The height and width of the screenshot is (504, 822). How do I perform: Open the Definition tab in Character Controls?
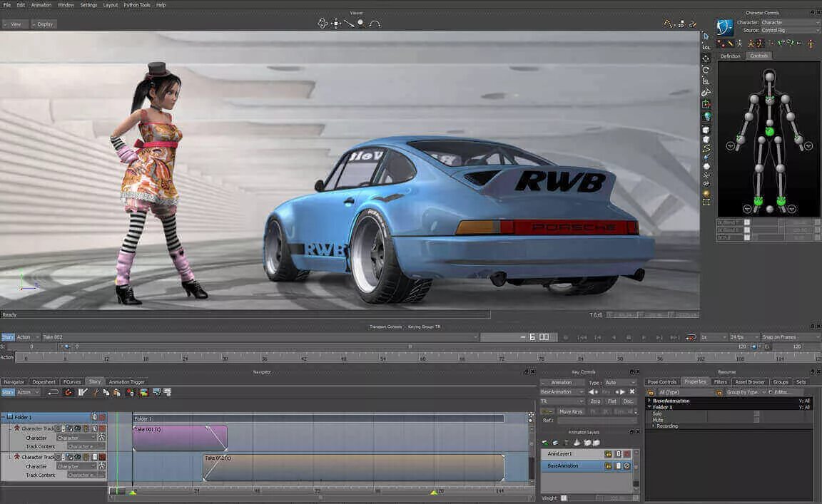point(730,56)
